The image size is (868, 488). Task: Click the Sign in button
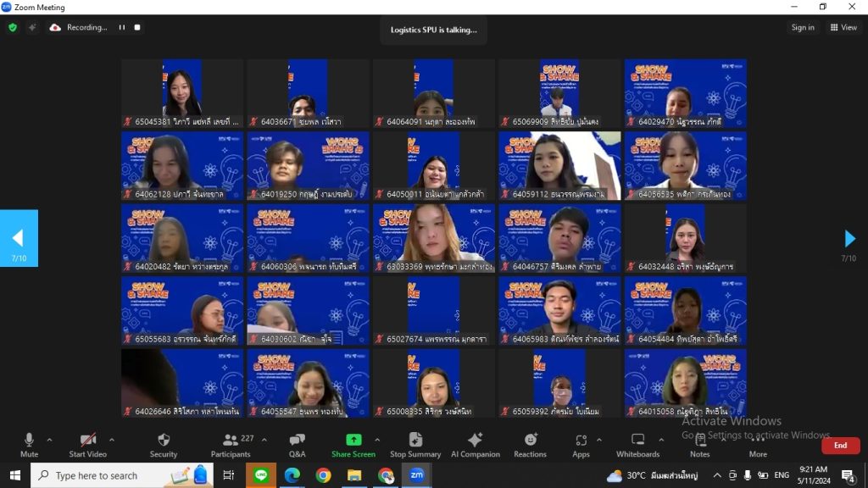pyautogui.click(x=803, y=27)
